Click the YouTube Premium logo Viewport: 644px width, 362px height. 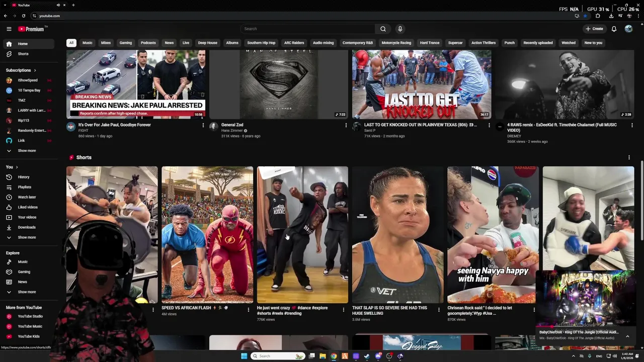(x=32, y=29)
